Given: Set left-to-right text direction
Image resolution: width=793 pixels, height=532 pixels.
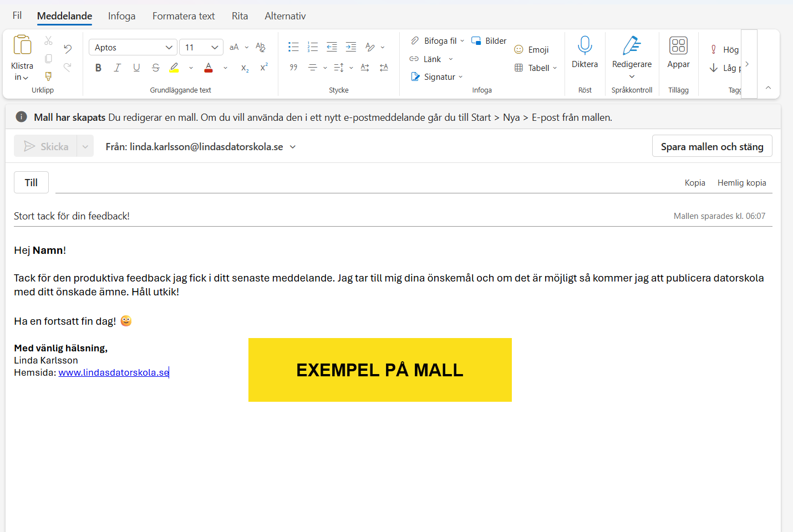Looking at the screenshot, I should (x=365, y=68).
